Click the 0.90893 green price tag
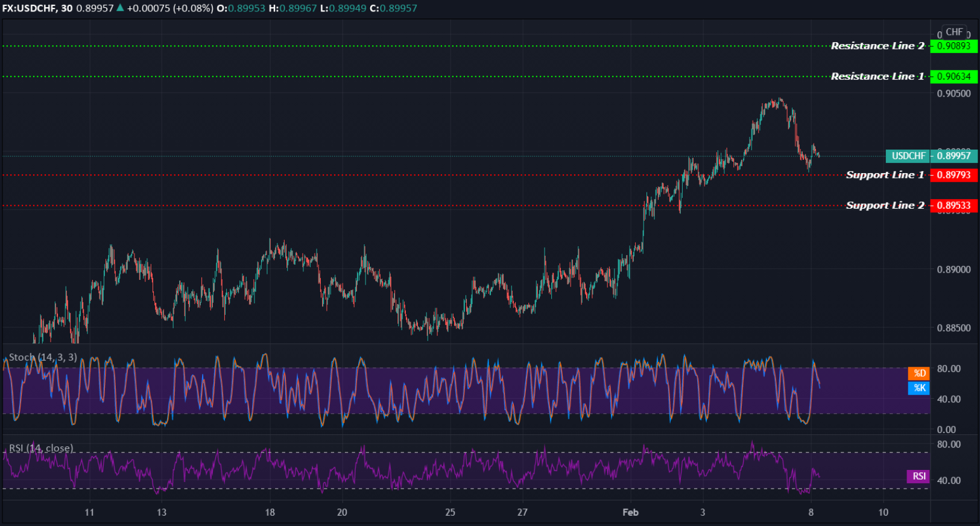 pyautogui.click(x=953, y=46)
